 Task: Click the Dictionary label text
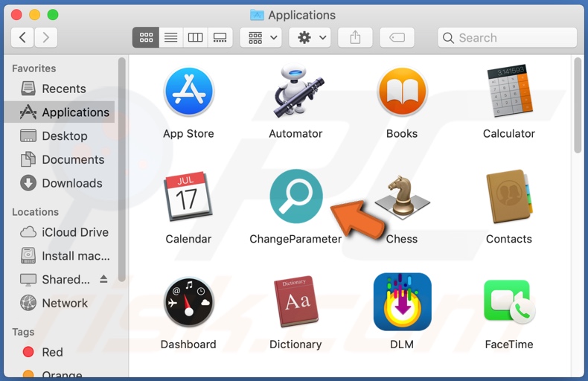pos(295,345)
